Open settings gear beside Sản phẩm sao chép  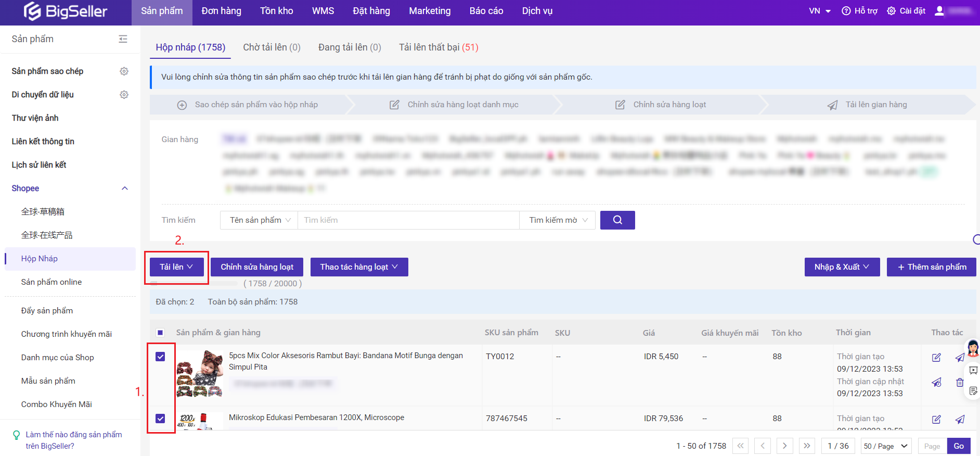(124, 71)
